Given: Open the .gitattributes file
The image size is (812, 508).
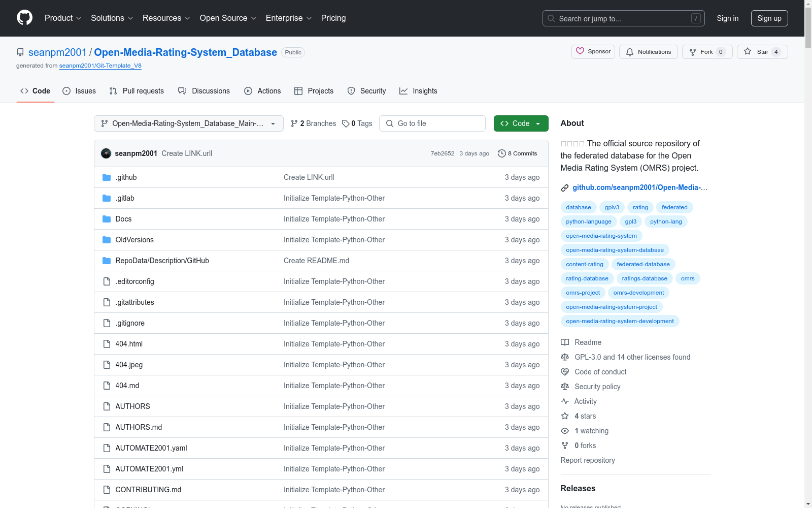Looking at the screenshot, I should [x=134, y=302].
